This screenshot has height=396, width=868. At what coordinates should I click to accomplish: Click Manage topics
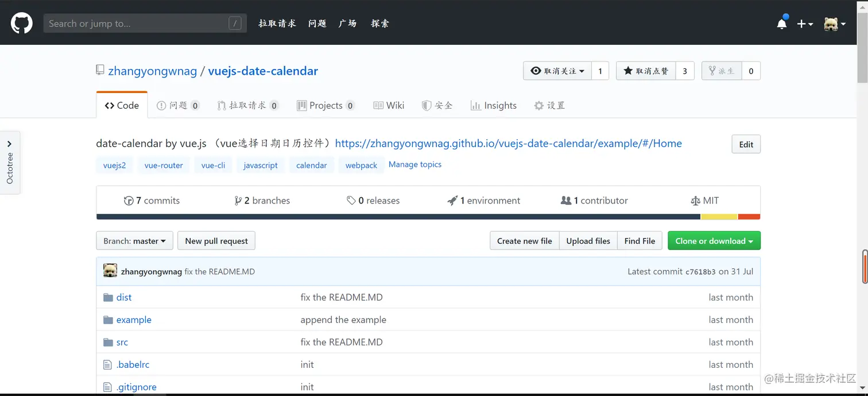pyautogui.click(x=415, y=164)
